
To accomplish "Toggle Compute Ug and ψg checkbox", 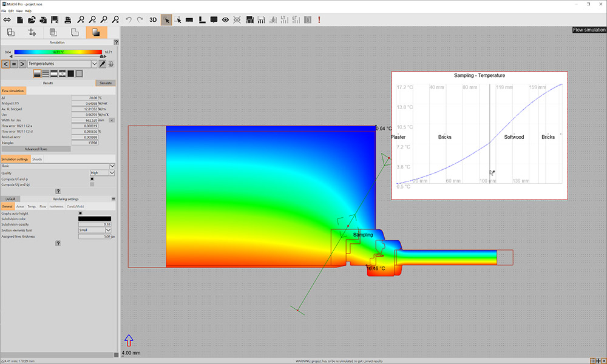I will pyautogui.click(x=92, y=184).
